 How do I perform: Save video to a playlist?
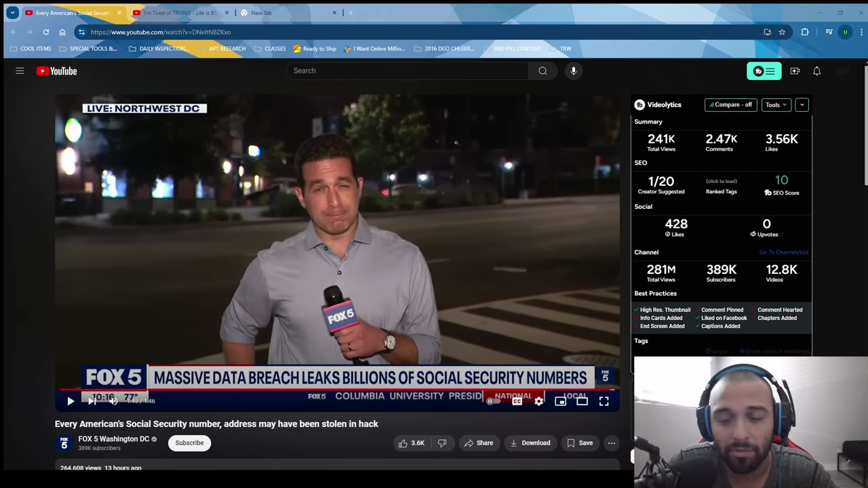pyautogui.click(x=580, y=443)
